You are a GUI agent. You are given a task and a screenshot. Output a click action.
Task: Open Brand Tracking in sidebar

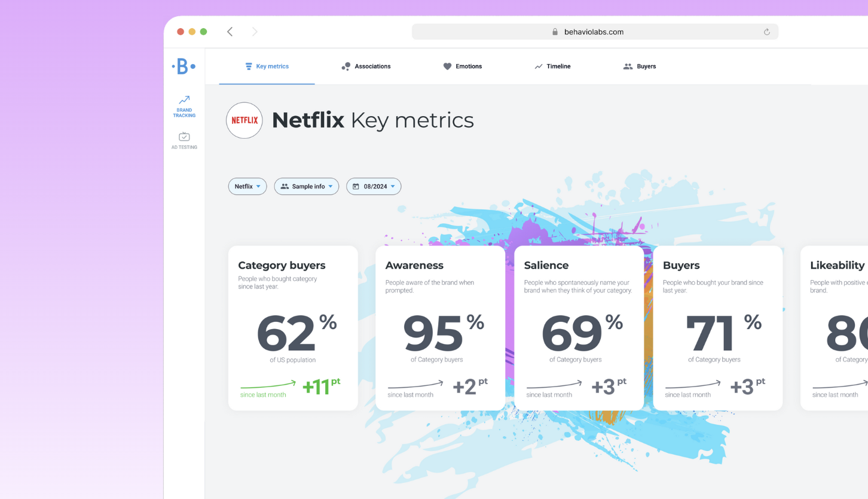(x=184, y=107)
